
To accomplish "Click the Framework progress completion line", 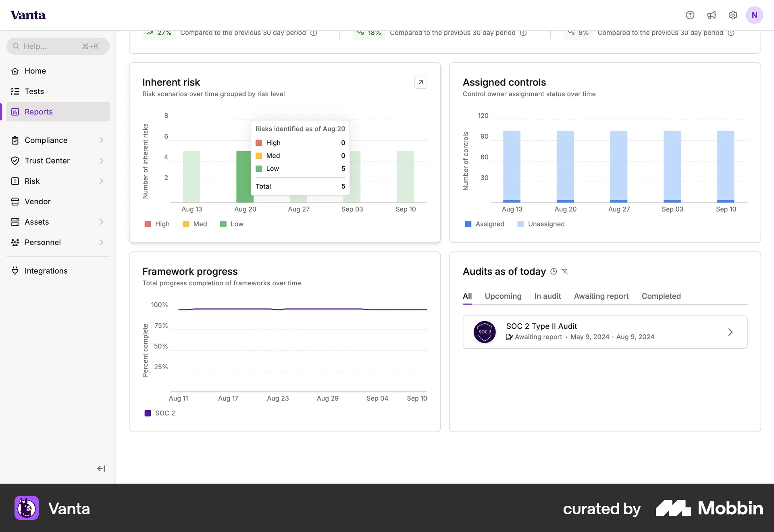I will click(x=302, y=310).
